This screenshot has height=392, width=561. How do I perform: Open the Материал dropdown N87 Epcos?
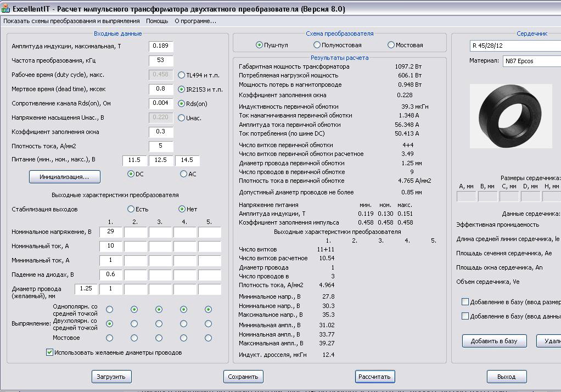pos(531,61)
